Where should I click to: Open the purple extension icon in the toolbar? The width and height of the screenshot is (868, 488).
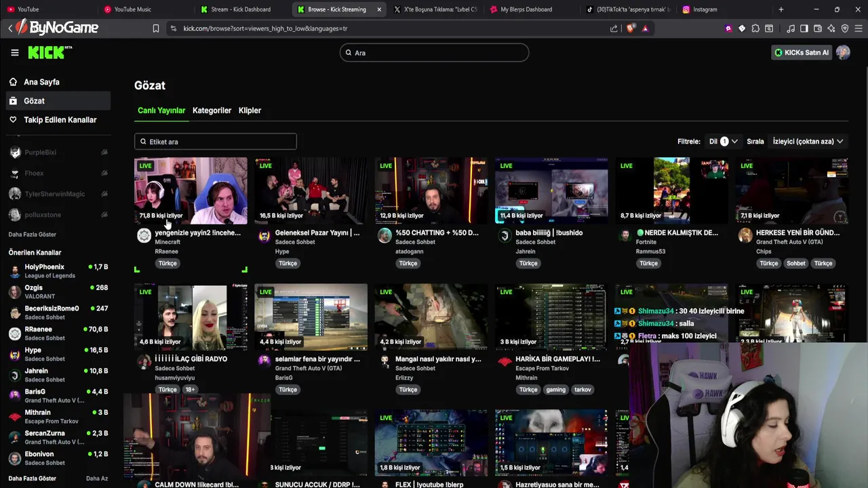coord(728,28)
